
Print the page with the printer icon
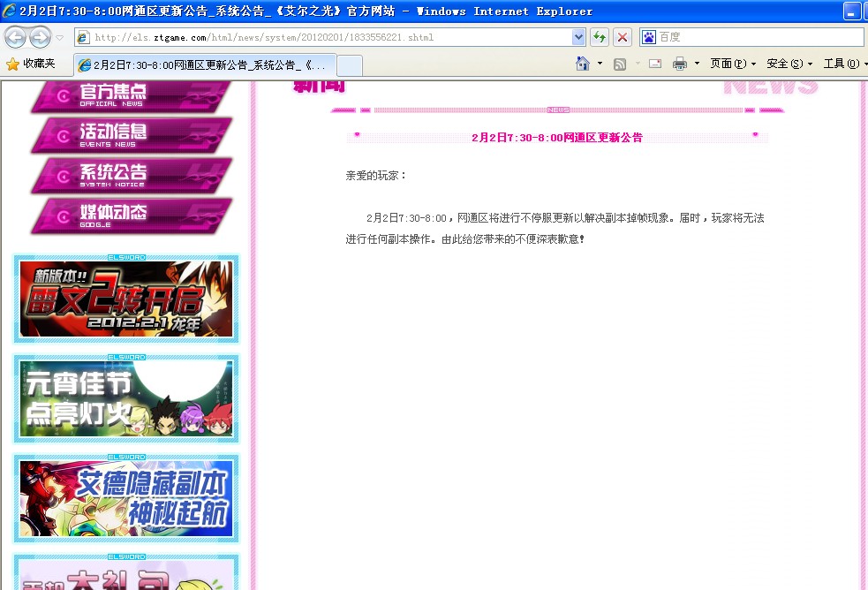(x=680, y=64)
